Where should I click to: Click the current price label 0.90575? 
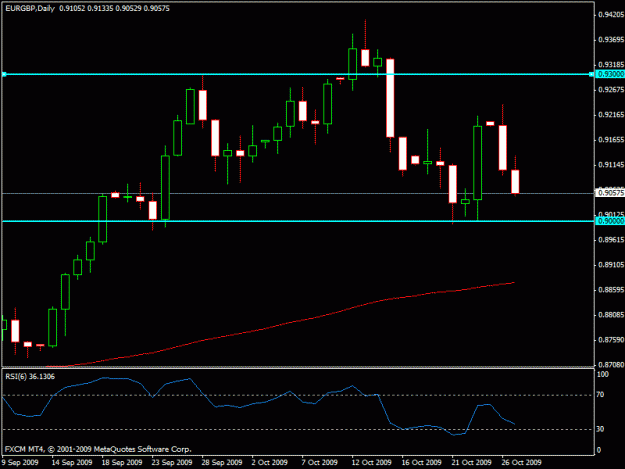click(610, 193)
